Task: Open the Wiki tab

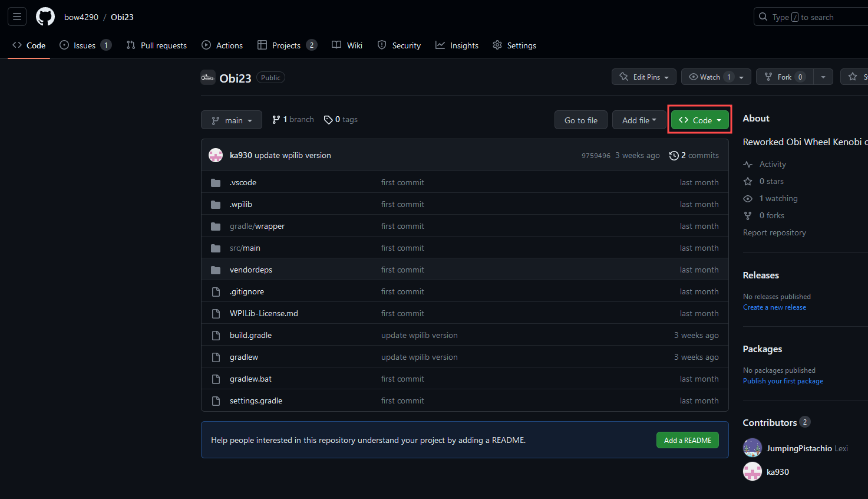Action: click(x=347, y=45)
